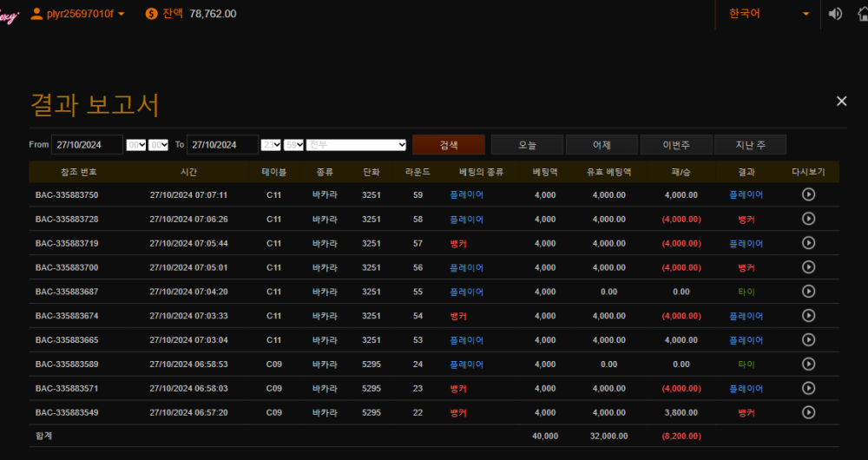Image resolution: width=868 pixels, height=460 pixels.
Task: Replay round 59 with its play icon
Action: pyautogui.click(x=808, y=195)
